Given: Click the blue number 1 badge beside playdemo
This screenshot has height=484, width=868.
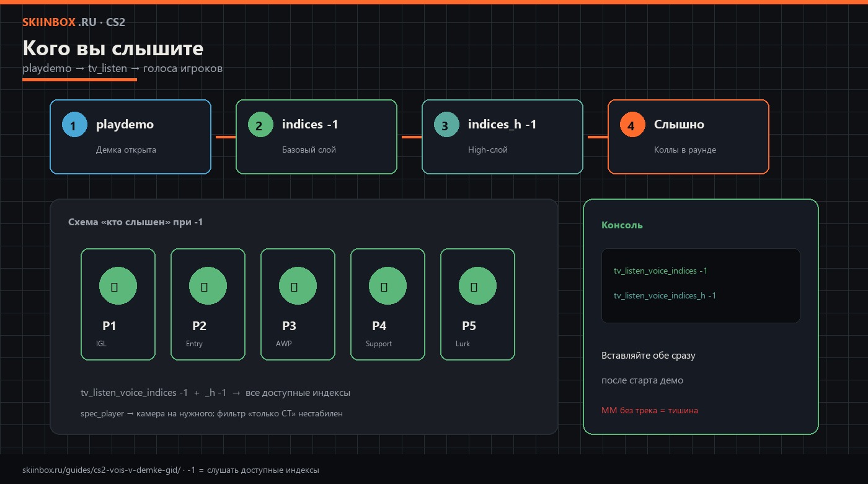Looking at the screenshot, I should point(74,125).
